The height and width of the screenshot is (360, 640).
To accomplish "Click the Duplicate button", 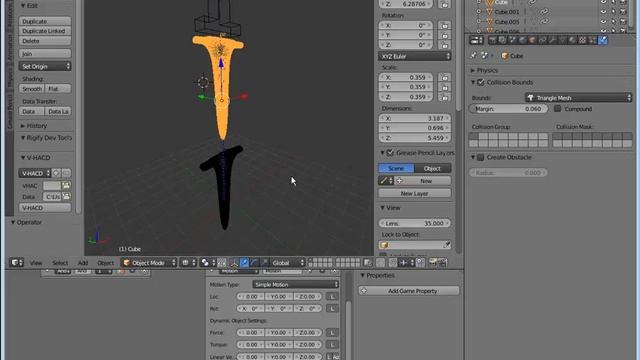I will 45,21.
